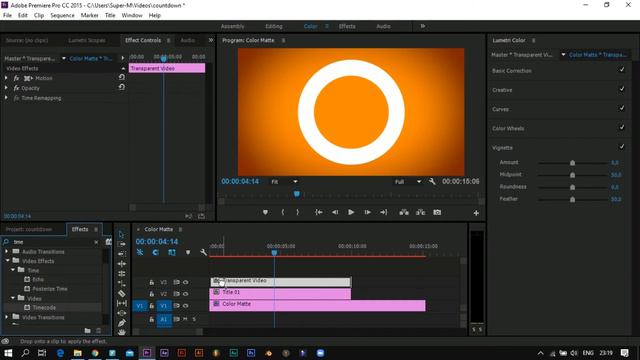Toggle Linked Selection in timeline
Screen dimensions: 640x360
click(172, 252)
